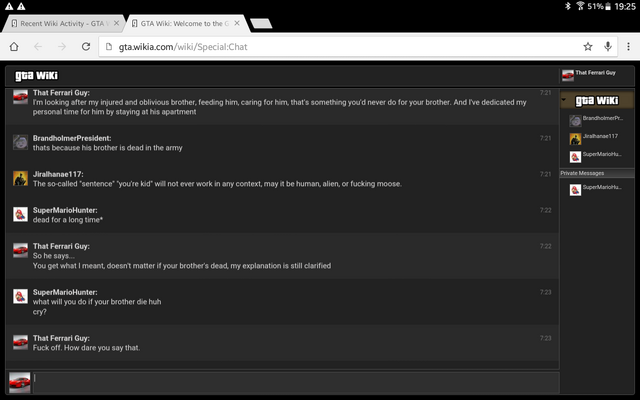Open the first warning notification icon

(9, 6)
